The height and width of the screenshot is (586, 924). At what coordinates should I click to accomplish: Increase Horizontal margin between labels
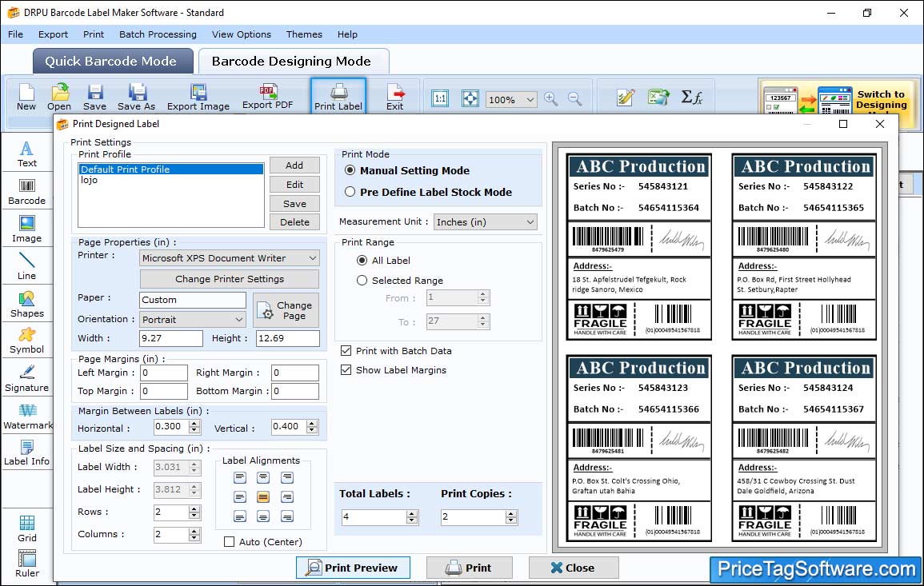[194, 423]
